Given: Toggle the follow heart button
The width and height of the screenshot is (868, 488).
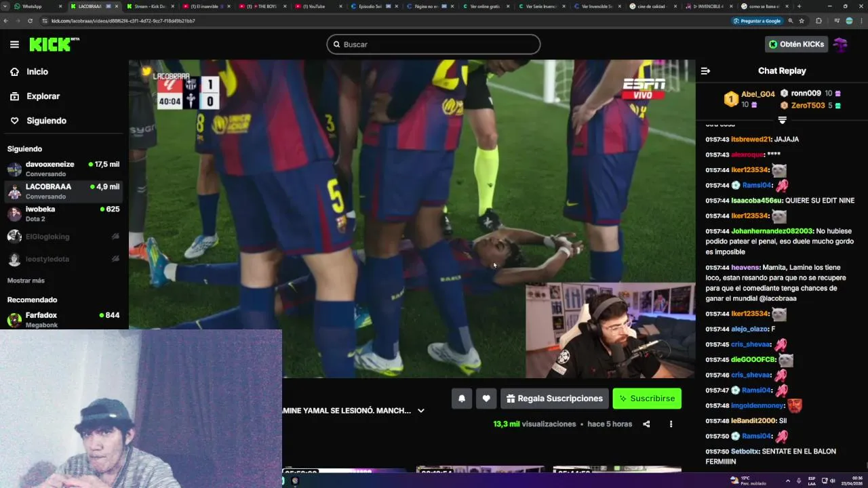Looking at the screenshot, I should 486,399.
